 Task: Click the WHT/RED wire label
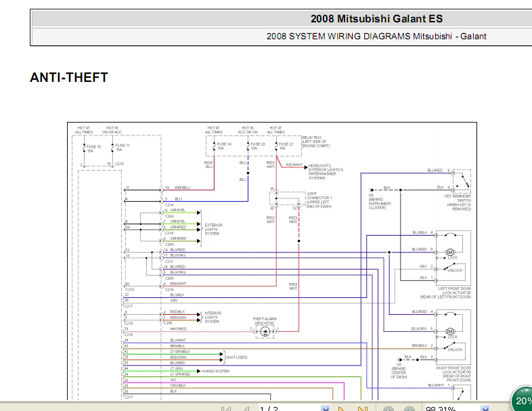click(x=178, y=329)
